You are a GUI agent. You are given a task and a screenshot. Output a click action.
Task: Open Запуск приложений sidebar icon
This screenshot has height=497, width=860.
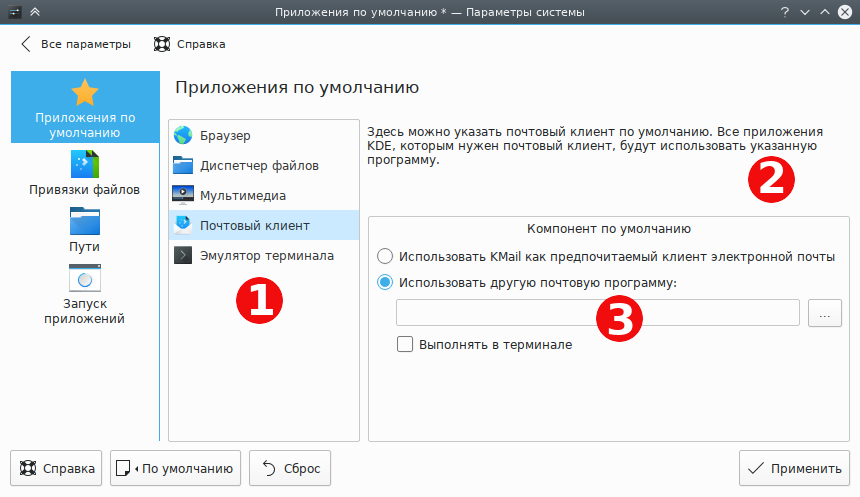[84, 277]
